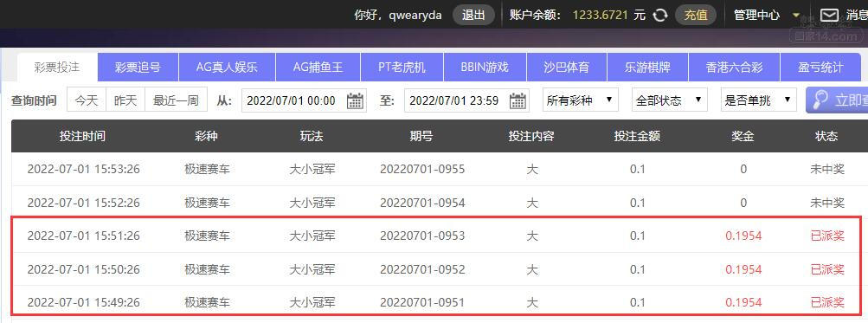Select 最近一周 quick time filter
Image resolution: width=868 pixels, height=323 pixels.
tap(176, 100)
